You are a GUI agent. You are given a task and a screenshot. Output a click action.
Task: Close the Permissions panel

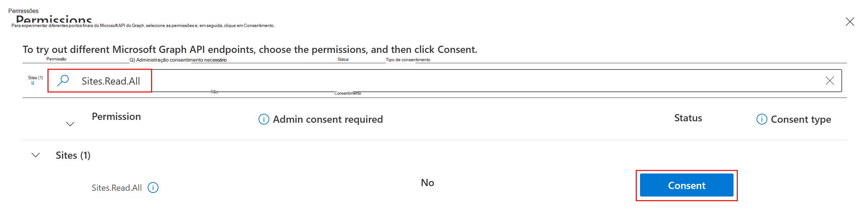pyautogui.click(x=850, y=22)
